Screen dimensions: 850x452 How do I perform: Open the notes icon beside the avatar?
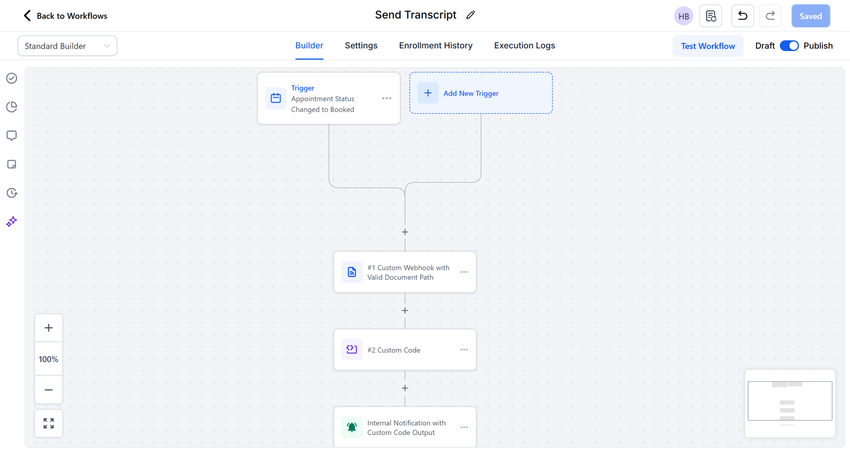click(711, 16)
